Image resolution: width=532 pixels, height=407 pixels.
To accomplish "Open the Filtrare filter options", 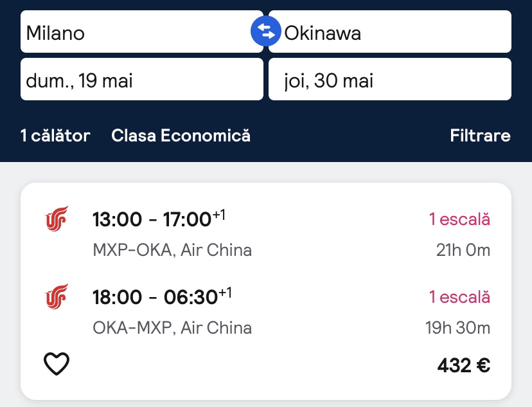I will pos(480,136).
